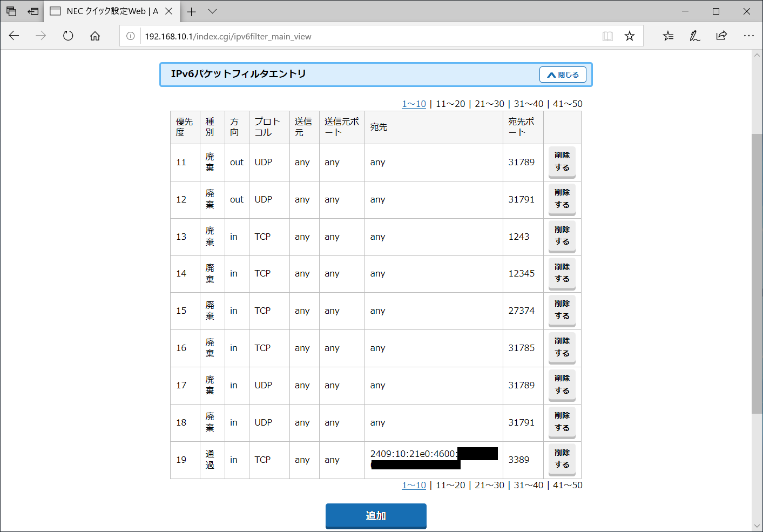Click destination port 27374 cell
Screen dimensions: 763x532
coord(523,311)
